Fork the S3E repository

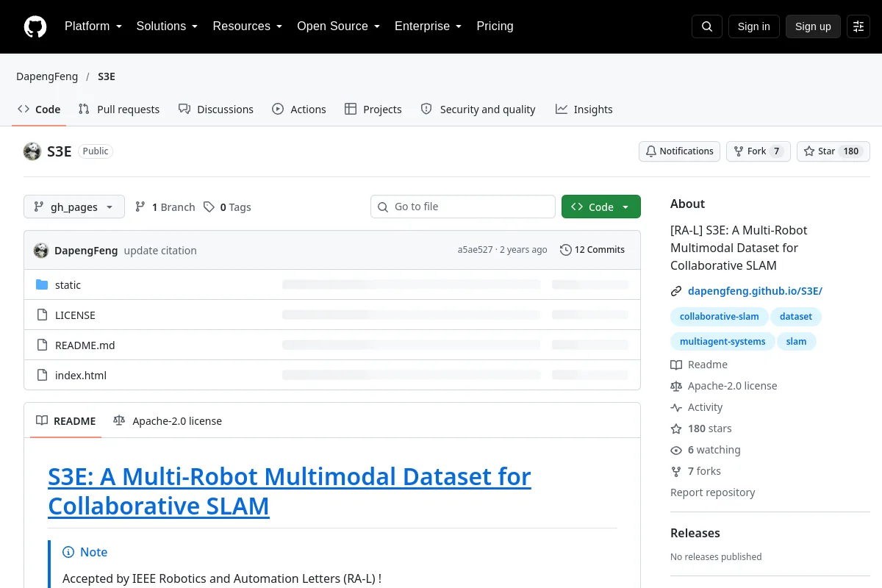click(759, 151)
